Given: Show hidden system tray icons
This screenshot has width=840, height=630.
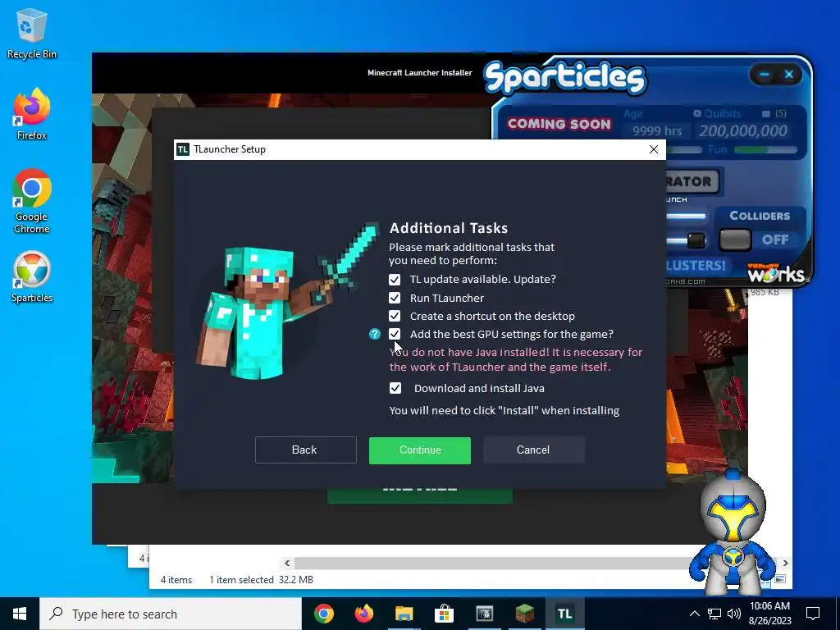Looking at the screenshot, I should (x=694, y=614).
